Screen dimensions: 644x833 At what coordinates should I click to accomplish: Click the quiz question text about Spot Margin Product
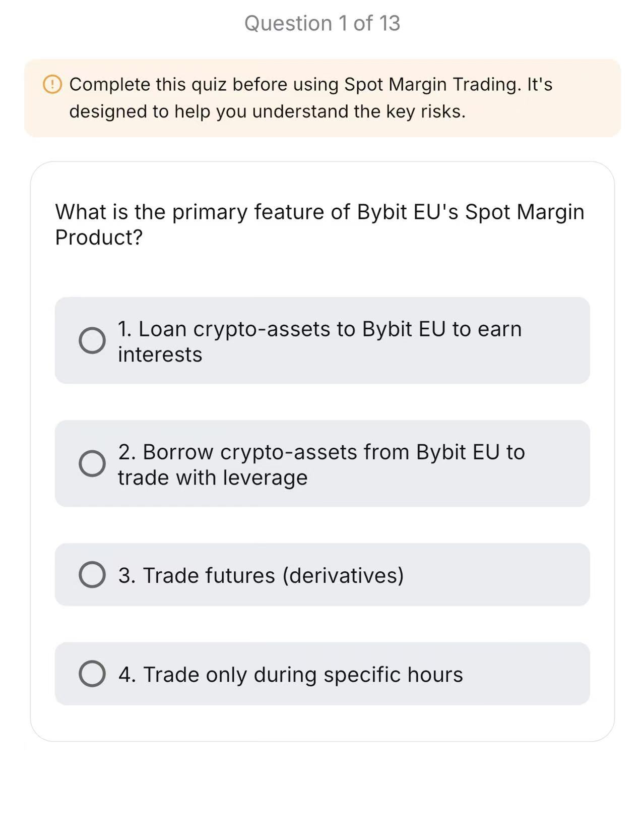(x=319, y=224)
